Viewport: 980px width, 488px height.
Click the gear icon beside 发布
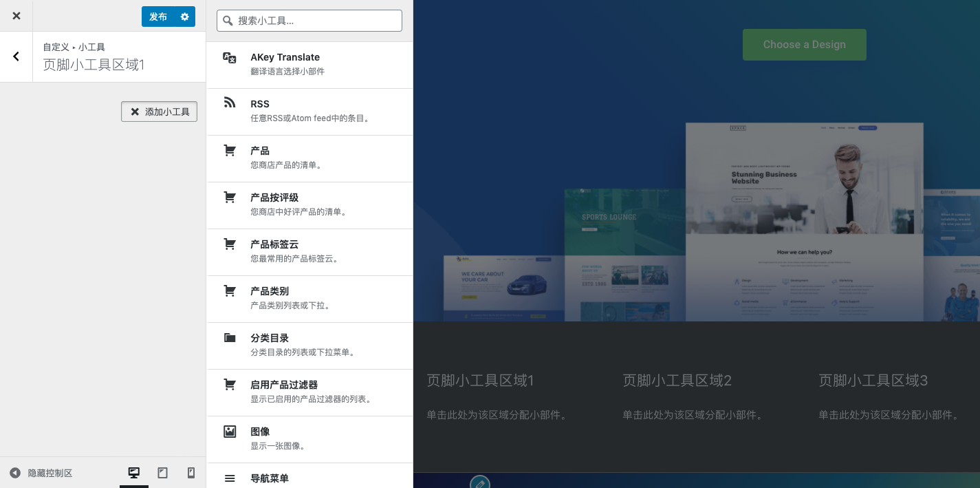tap(184, 17)
